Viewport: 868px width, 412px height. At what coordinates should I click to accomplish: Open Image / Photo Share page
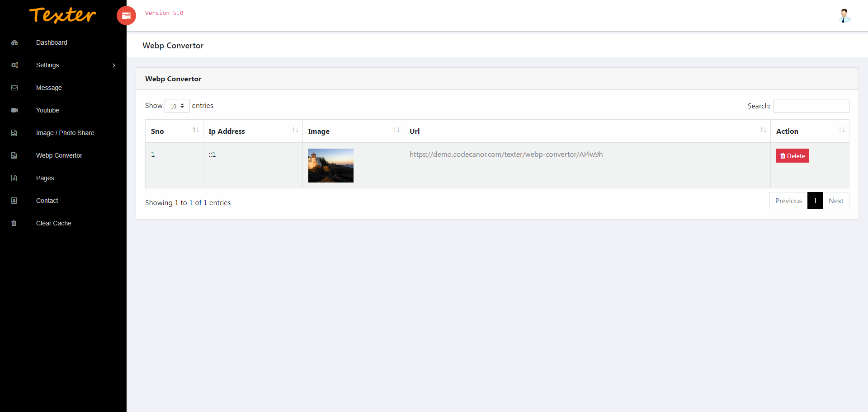tap(65, 133)
